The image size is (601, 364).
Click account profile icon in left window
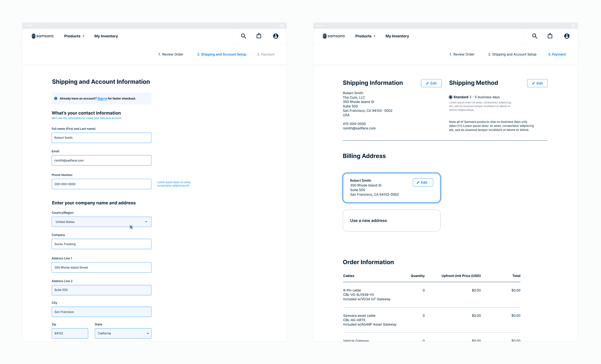point(276,36)
